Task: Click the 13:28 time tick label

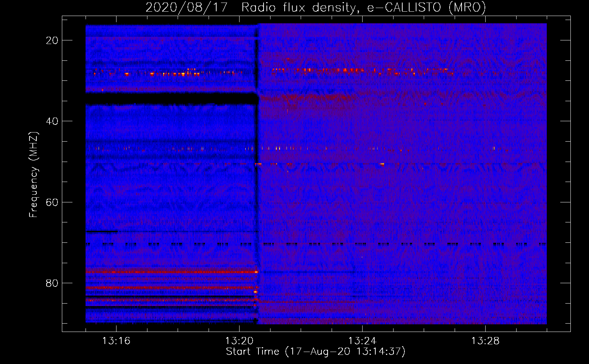Action: point(485,341)
